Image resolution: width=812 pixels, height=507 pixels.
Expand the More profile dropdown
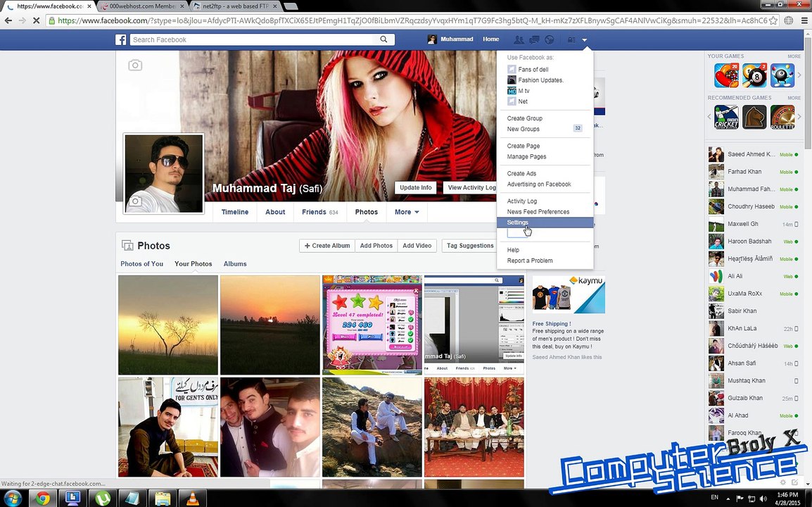[407, 212]
